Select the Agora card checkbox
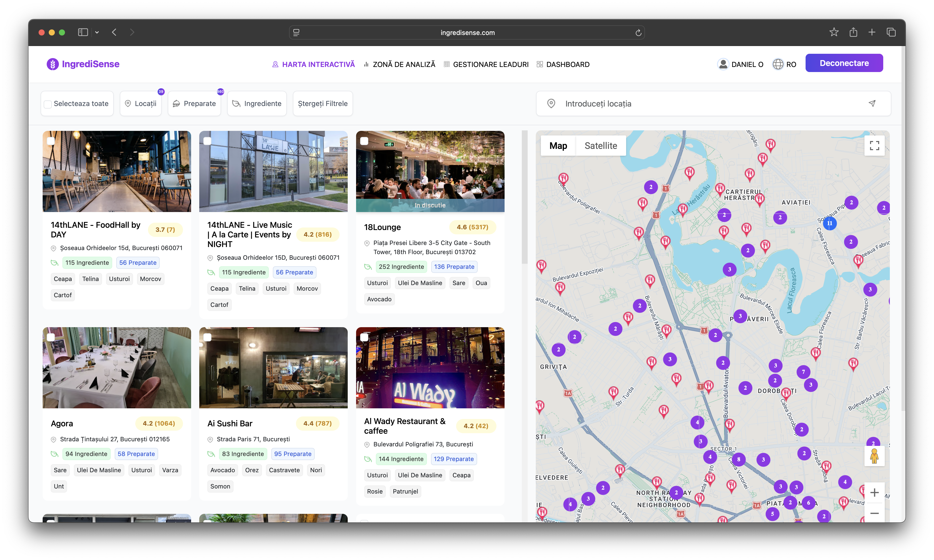934x560 pixels. tap(51, 337)
